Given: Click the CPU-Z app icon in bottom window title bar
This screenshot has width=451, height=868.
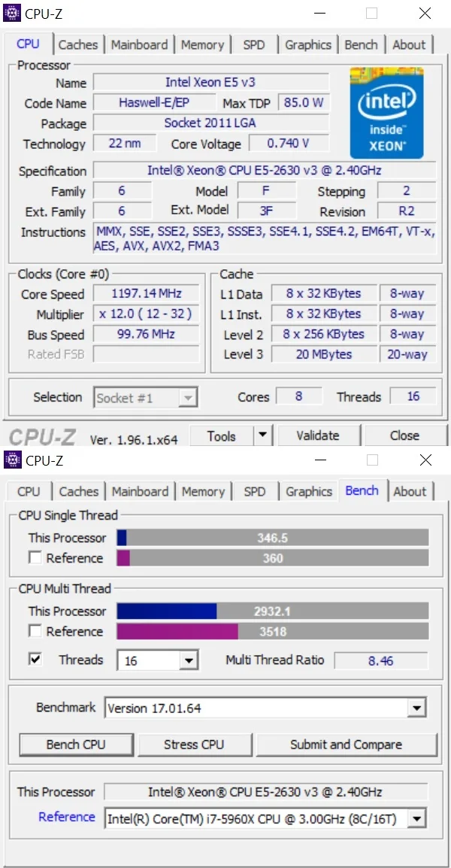Looking at the screenshot, I should pos(12,460).
